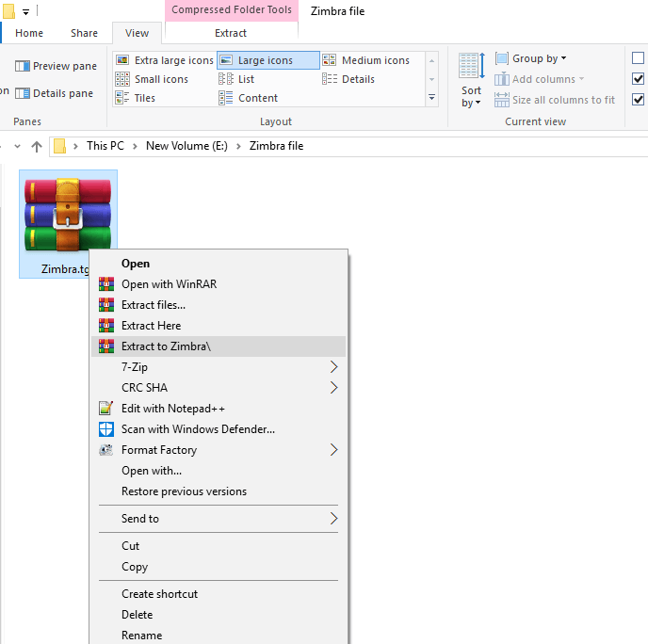Open the Sort by dropdown
This screenshot has height=644, width=648.
click(471, 97)
